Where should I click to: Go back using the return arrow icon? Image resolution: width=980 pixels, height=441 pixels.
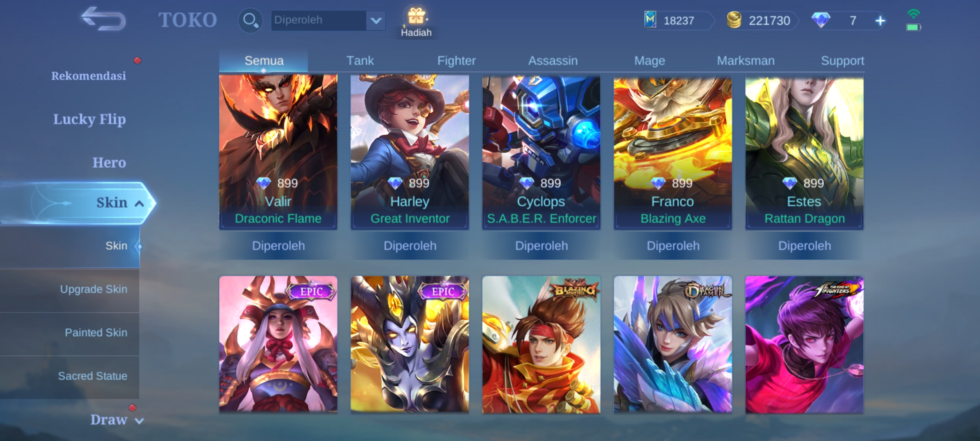click(103, 19)
